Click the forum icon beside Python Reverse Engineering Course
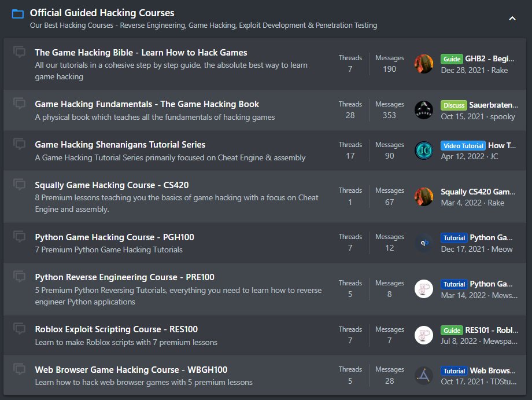The height and width of the screenshot is (400, 532). click(19, 276)
